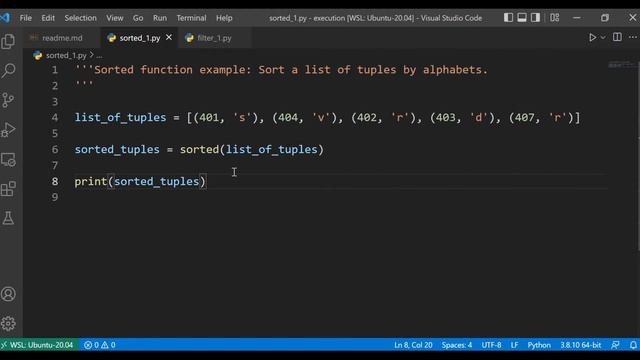Run Python file with play button

[592, 38]
